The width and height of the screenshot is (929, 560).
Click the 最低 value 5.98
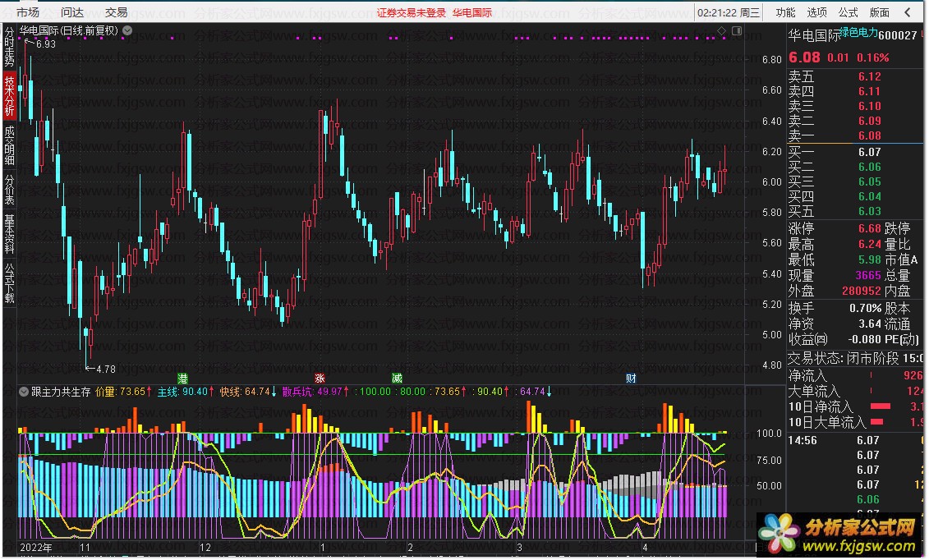pyautogui.click(x=869, y=259)
